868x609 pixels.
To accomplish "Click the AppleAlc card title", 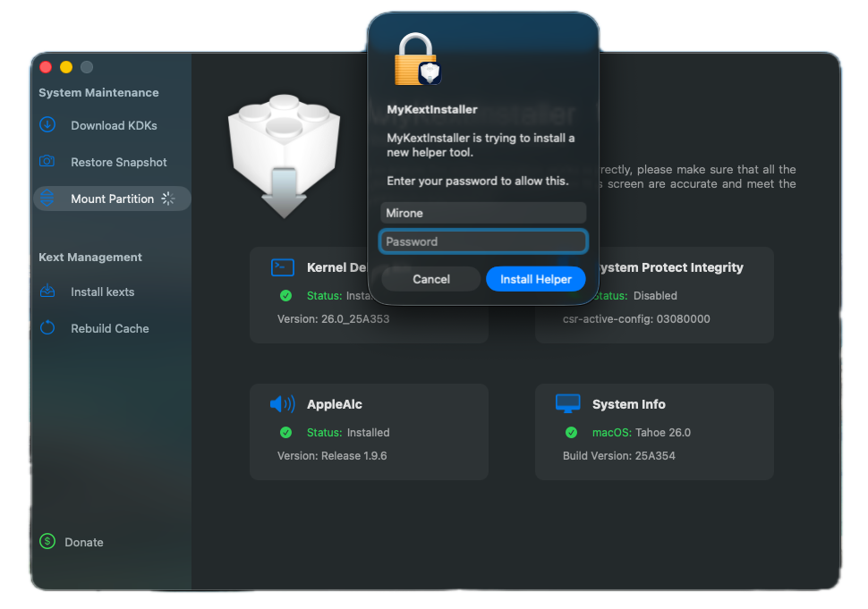I will tap(335, 404).
